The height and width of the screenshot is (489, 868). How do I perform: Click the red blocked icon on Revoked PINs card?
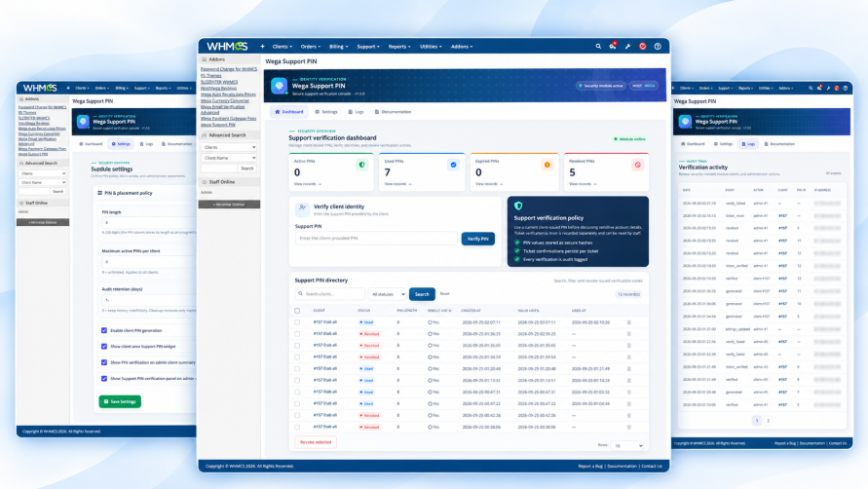[x=638, y=165]
